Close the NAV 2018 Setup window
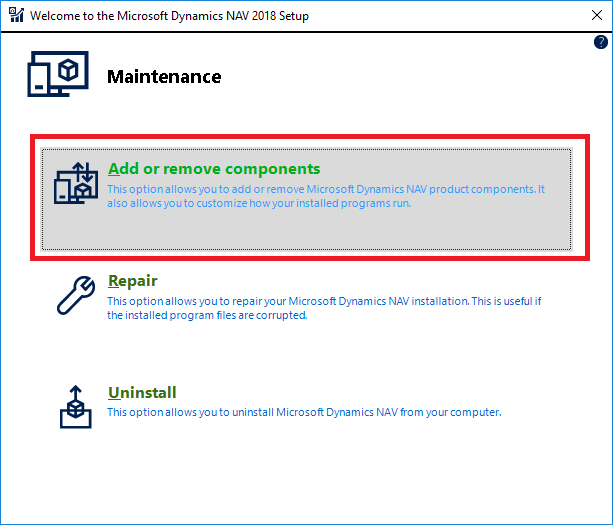This screenshot has width=613, height=525. (597, 15)
